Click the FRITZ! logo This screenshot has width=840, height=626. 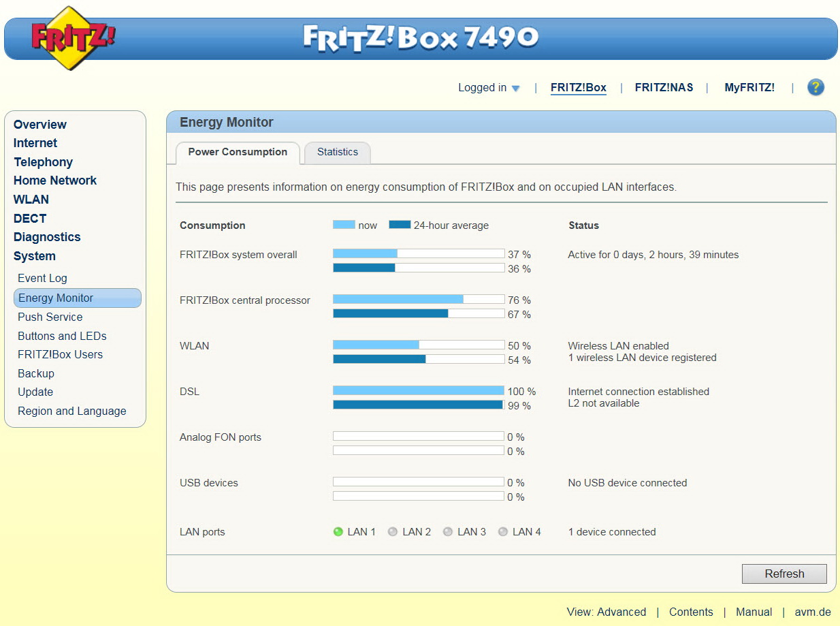coord(74,37)
